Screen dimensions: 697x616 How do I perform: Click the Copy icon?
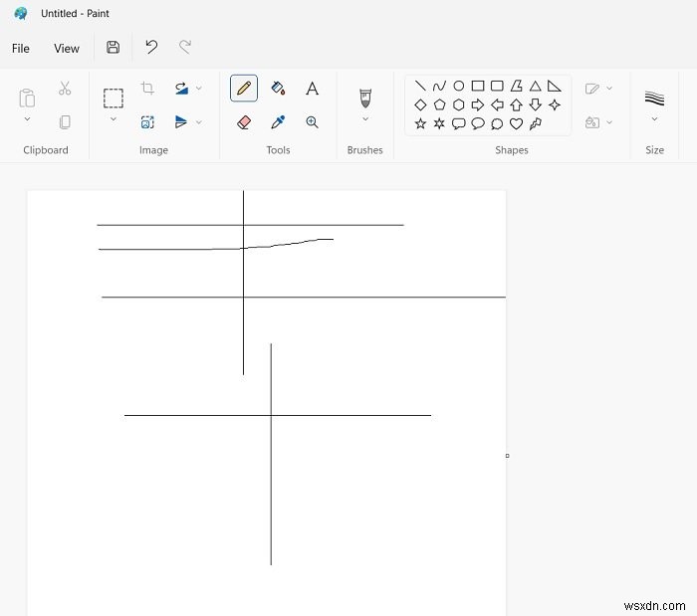65,122
